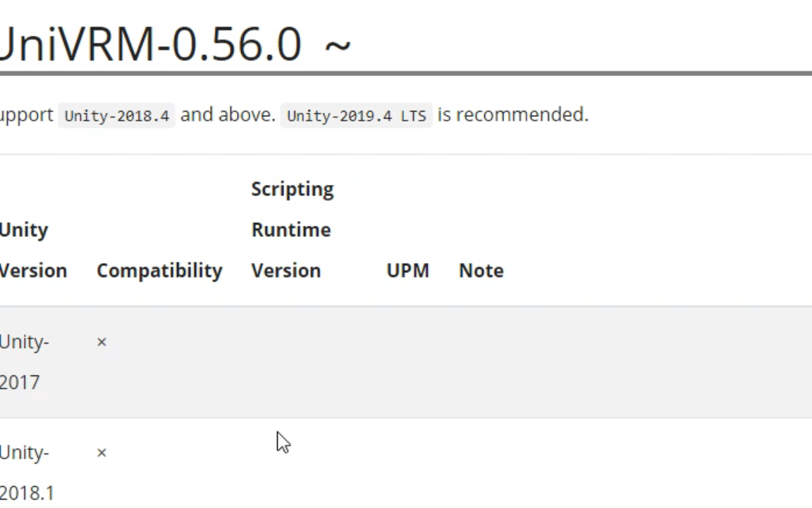Viewport: 812px width, 508px height.
Task: Select the Unity Version column header
Action: click(x=32, y=250)
